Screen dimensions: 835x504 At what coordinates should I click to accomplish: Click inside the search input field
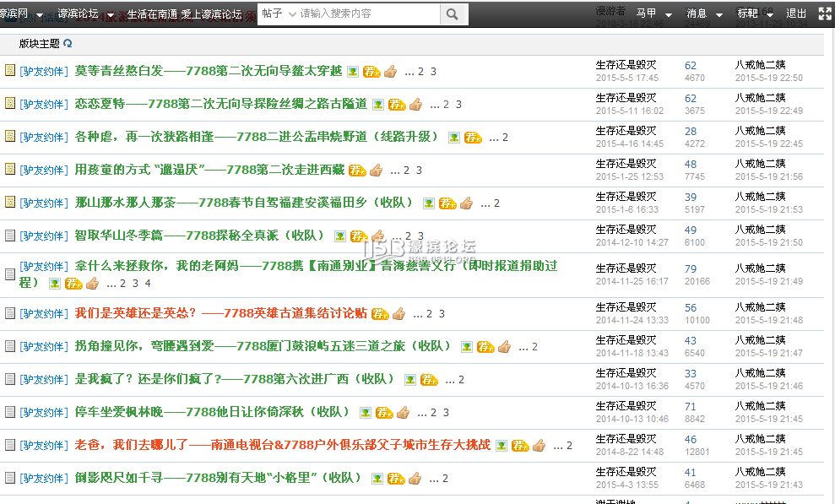coord(363,14)
